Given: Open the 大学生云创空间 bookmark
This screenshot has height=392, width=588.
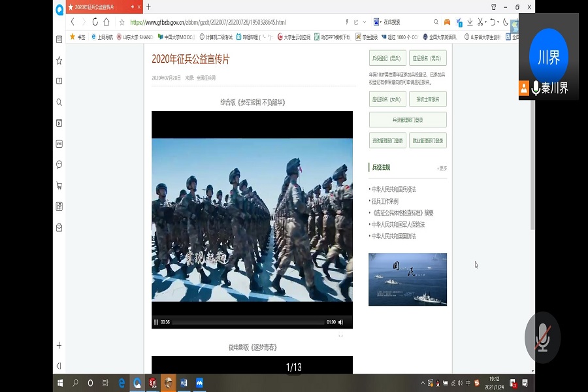Looking at the screenshot, I should (x=294, y=37).
